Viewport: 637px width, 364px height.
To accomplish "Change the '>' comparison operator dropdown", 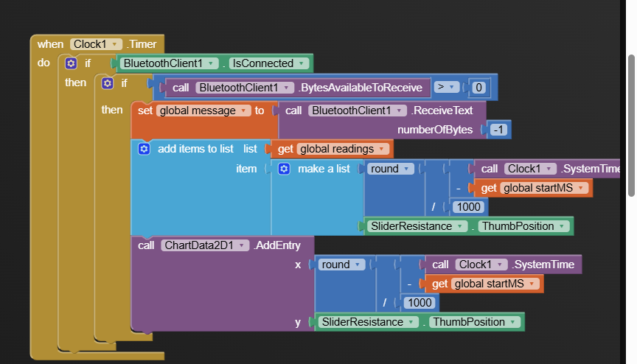I will [x=446, y=88].
